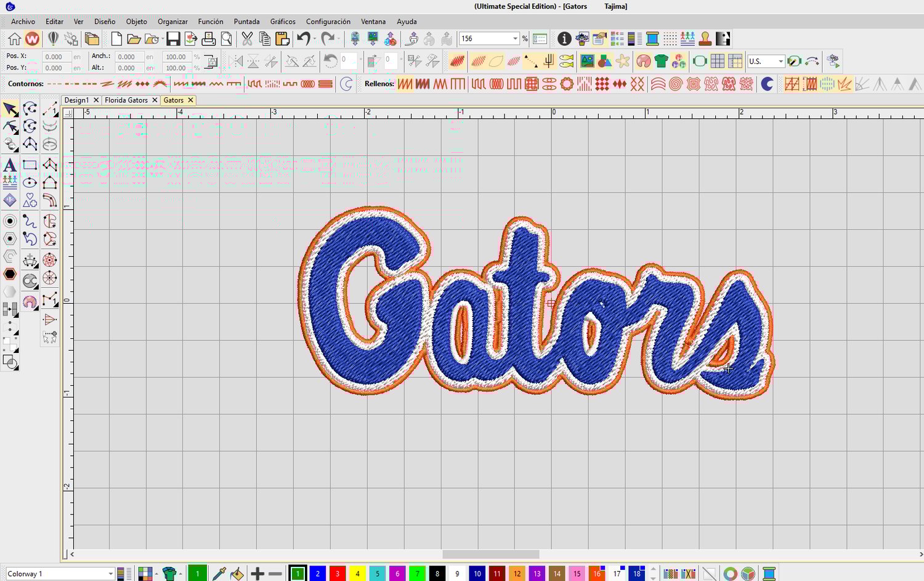This screenshot has width=924, height=581.
Task: Open design information with the i icon
Action: tap(564, 39)
